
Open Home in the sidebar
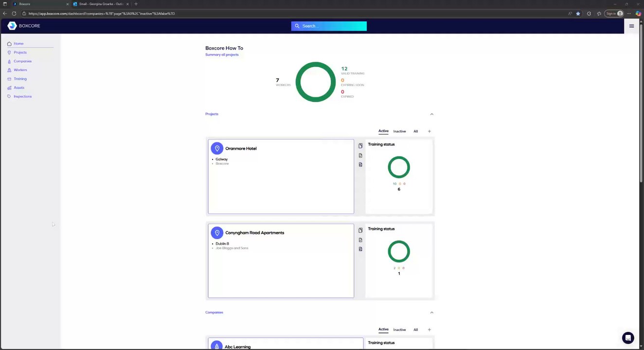click(x=18, y=44)
